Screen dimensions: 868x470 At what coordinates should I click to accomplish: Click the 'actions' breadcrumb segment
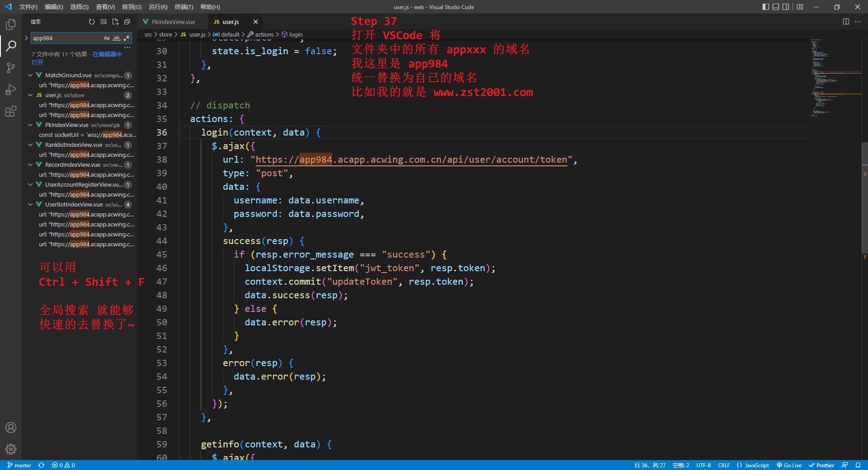pyautogui.click(x=260, y=34)
